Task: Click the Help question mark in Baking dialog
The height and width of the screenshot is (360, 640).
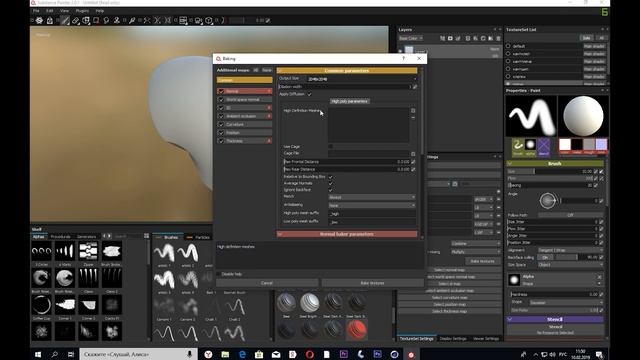Action: click(403, 58)
